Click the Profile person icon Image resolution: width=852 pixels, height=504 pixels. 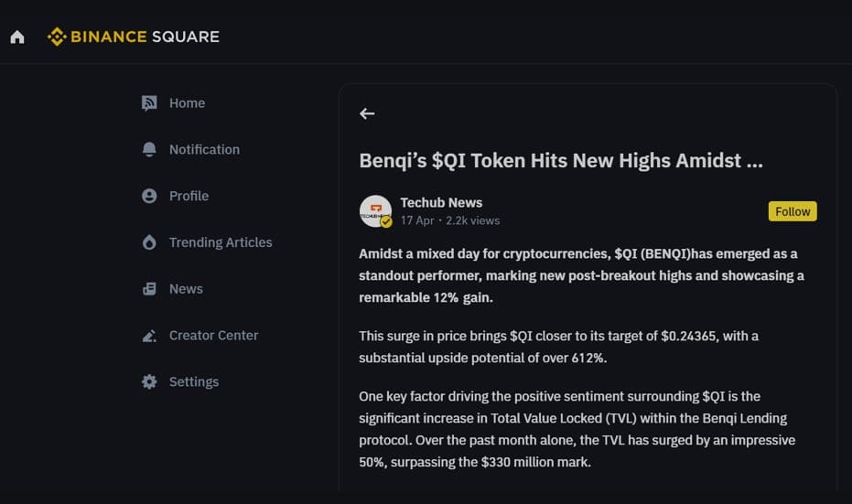coord(149,196)
